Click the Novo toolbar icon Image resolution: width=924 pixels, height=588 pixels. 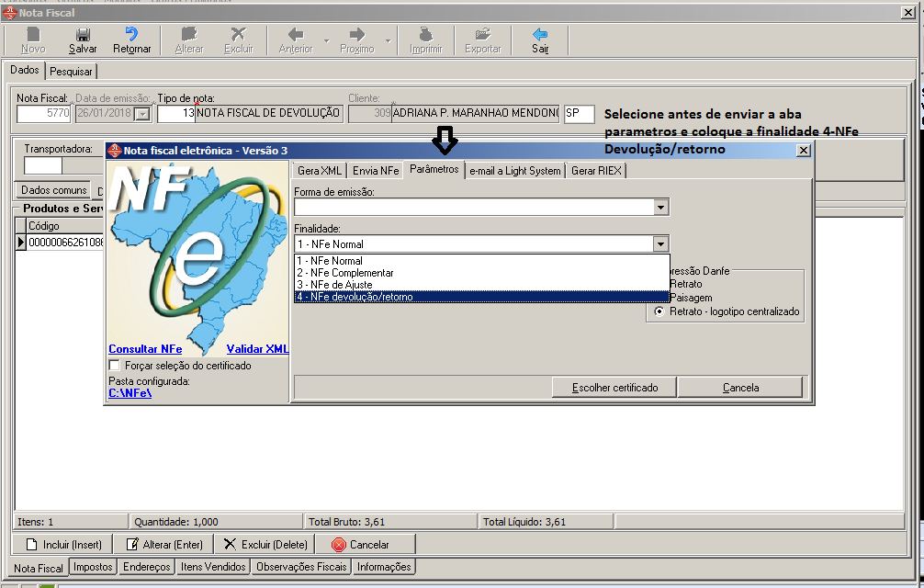[x=34, y=35]
